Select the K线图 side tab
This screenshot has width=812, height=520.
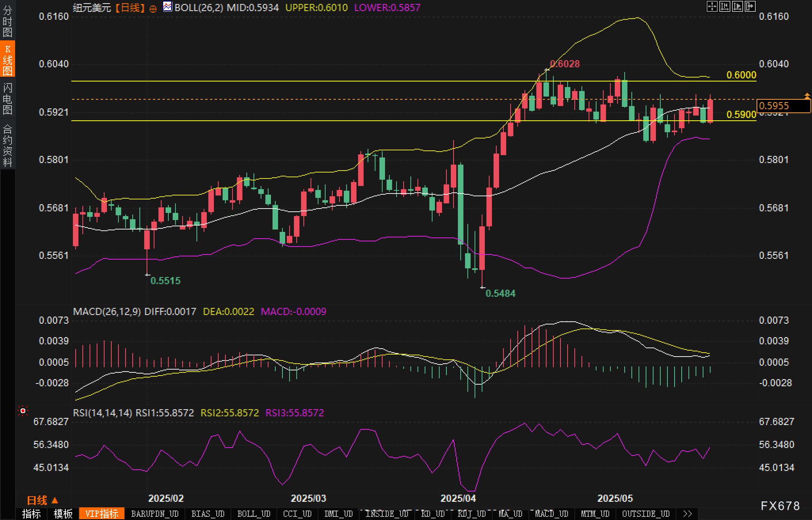point(8,59)
